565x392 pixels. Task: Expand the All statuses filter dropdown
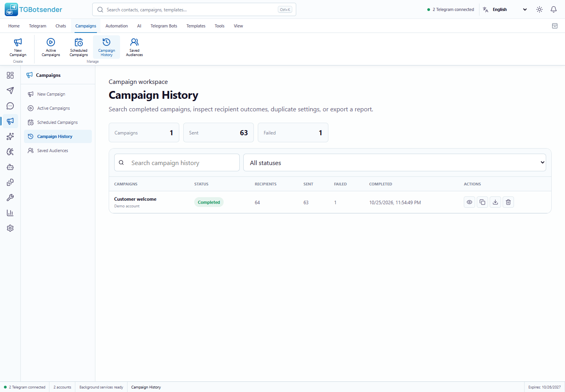395,163
